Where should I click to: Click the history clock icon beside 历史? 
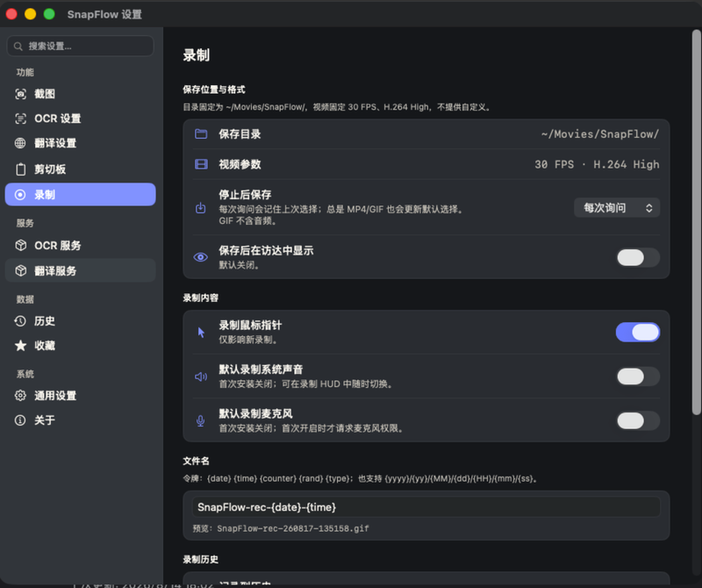(20, 321)
